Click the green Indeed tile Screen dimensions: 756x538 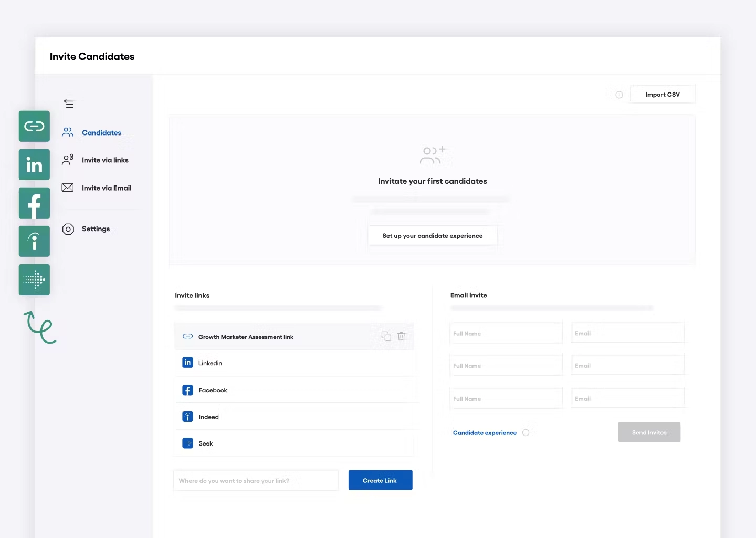(34, 242)
